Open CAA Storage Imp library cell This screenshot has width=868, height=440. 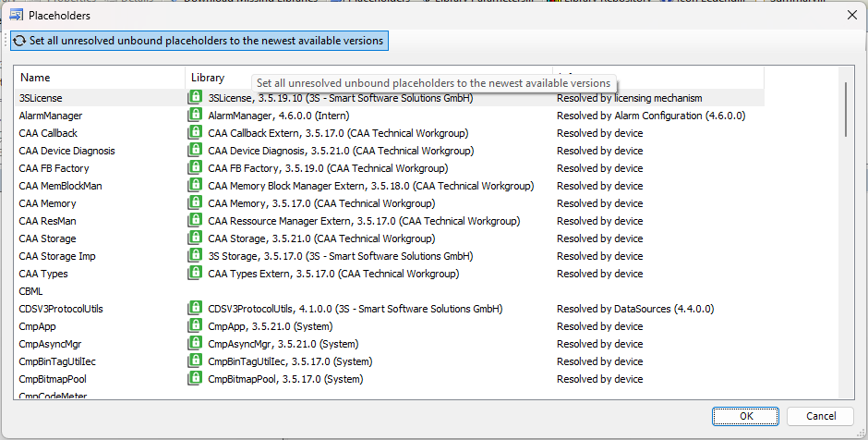[340, 256]
